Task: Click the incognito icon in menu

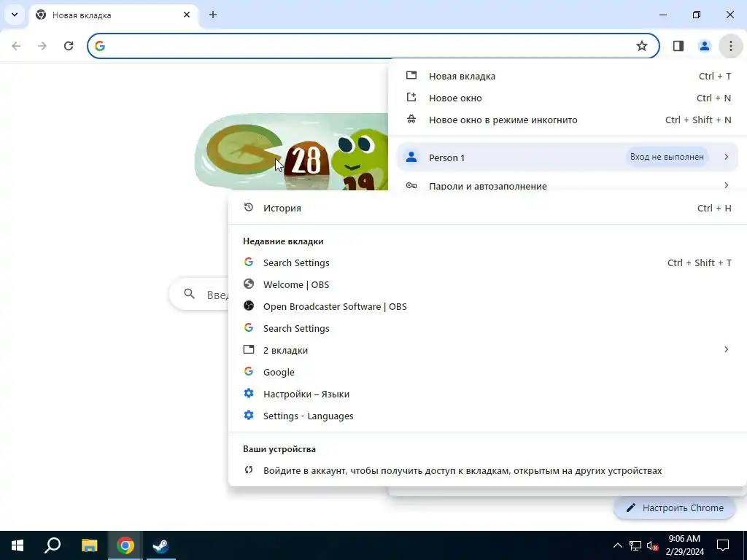Action: pos(411,119)
